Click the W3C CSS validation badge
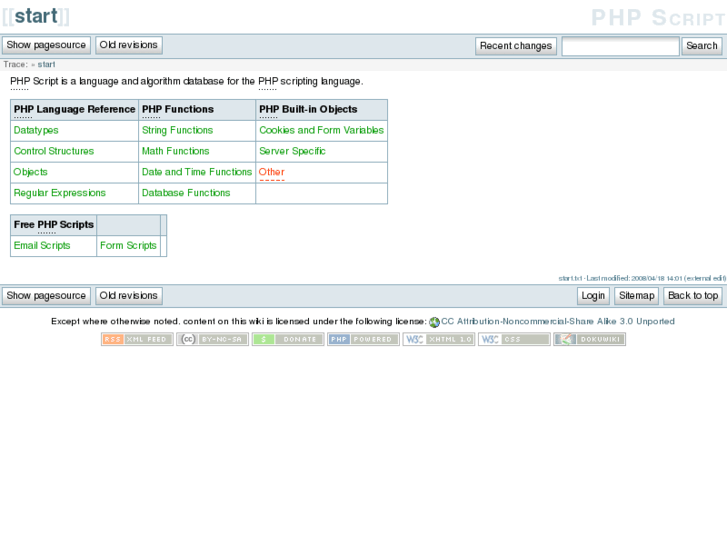This screenshot has height=545, width=727. (514, 339)
